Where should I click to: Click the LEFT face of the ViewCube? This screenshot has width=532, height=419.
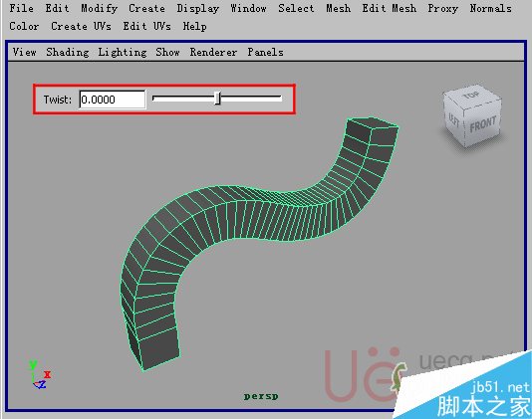click(453, 119)
